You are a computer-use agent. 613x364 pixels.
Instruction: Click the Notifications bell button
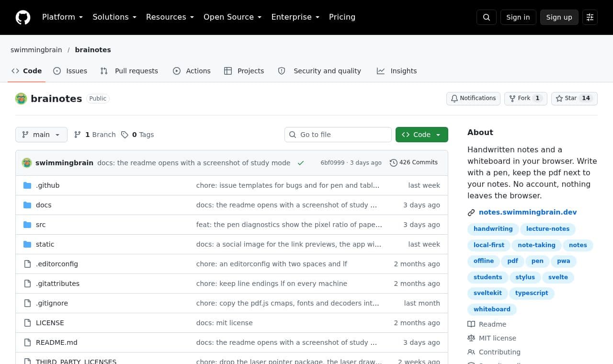473,98
